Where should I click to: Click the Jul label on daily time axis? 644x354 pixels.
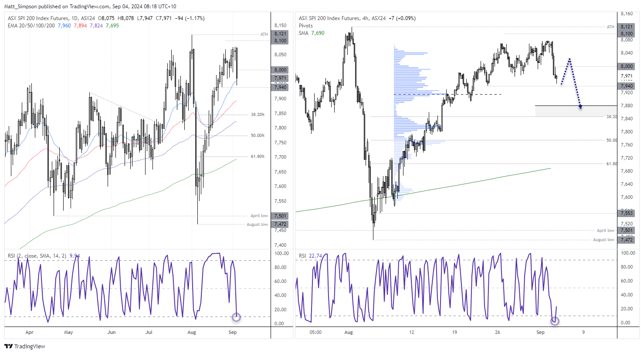click(149, 332)
